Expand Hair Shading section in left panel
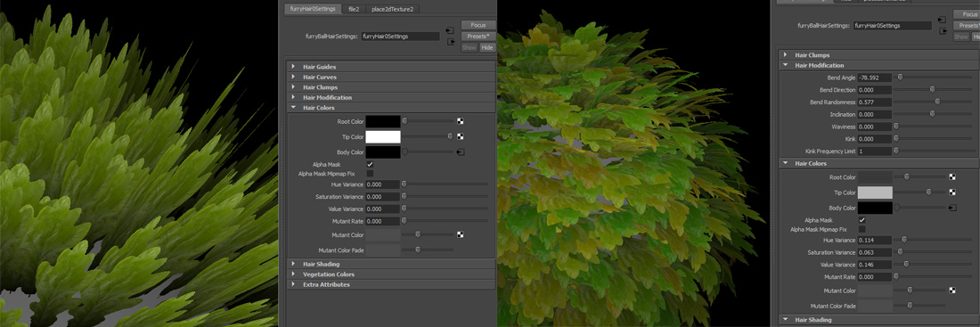980x327 pixels. (390, 264)
